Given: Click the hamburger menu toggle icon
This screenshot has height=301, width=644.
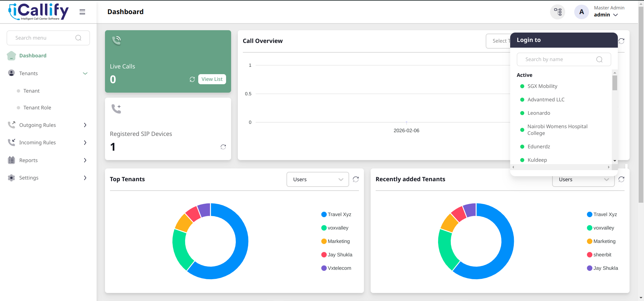Looking at the screenshot, I should tap(82, 12).
